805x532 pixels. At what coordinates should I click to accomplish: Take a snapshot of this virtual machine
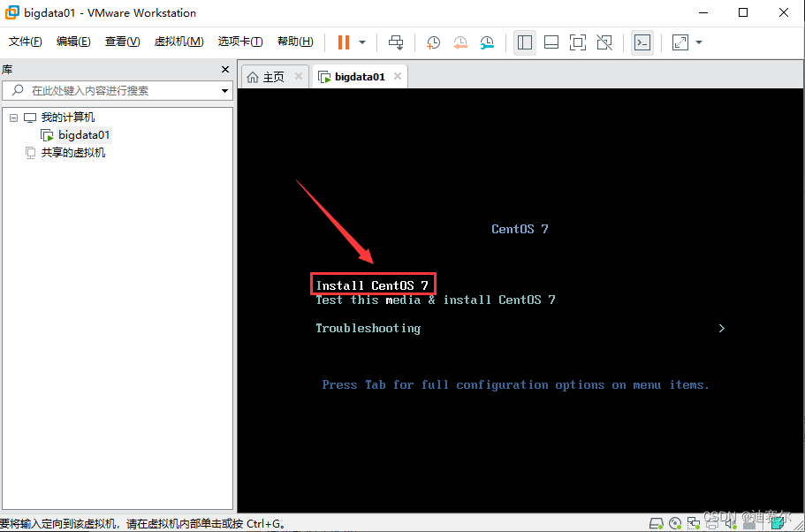pos(434,42)
